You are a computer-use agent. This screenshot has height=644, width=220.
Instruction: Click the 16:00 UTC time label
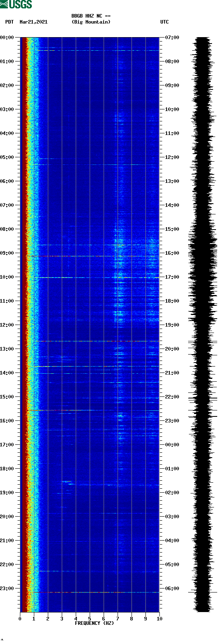tap(172, 253)
